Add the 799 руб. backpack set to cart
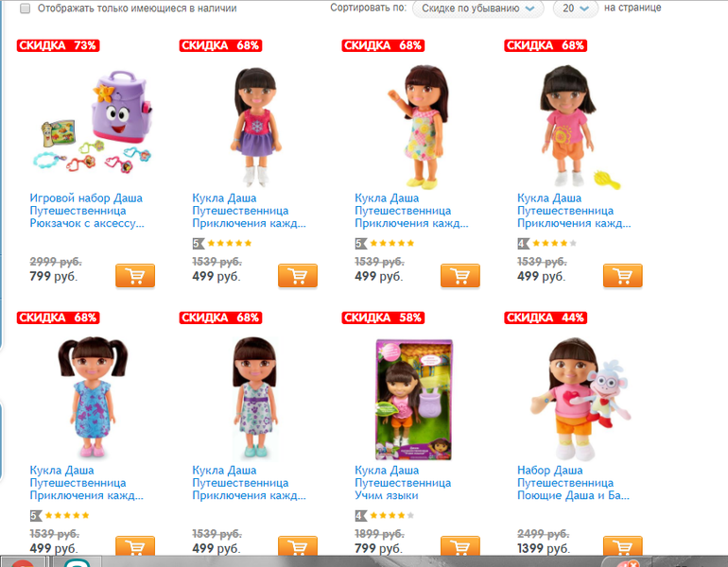Screen dimensions: 728x567 pyautogui.click(x=135, y=276)
